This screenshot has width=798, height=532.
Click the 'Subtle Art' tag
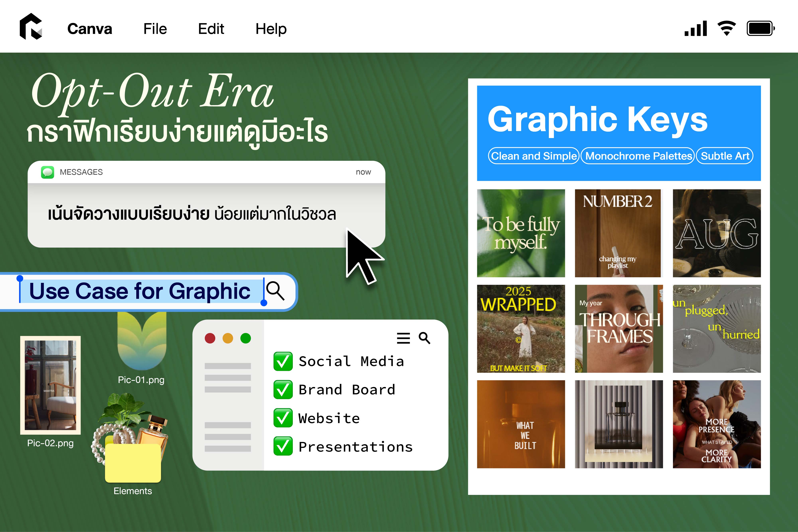725,156
